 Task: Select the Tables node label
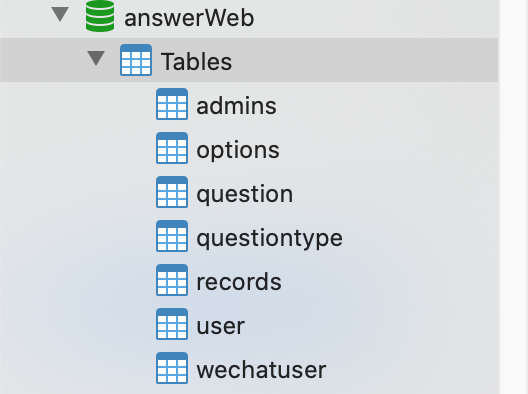[x=197, y=62]
